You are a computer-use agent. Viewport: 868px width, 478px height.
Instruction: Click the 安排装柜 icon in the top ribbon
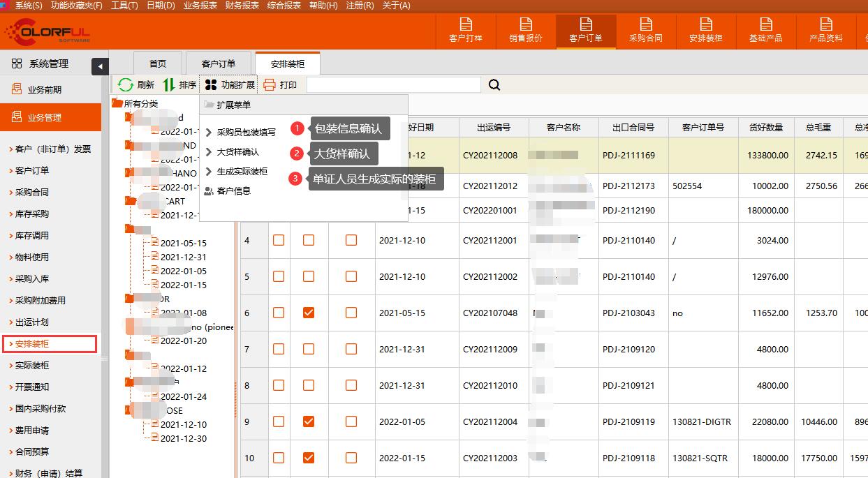coord(706,30)
